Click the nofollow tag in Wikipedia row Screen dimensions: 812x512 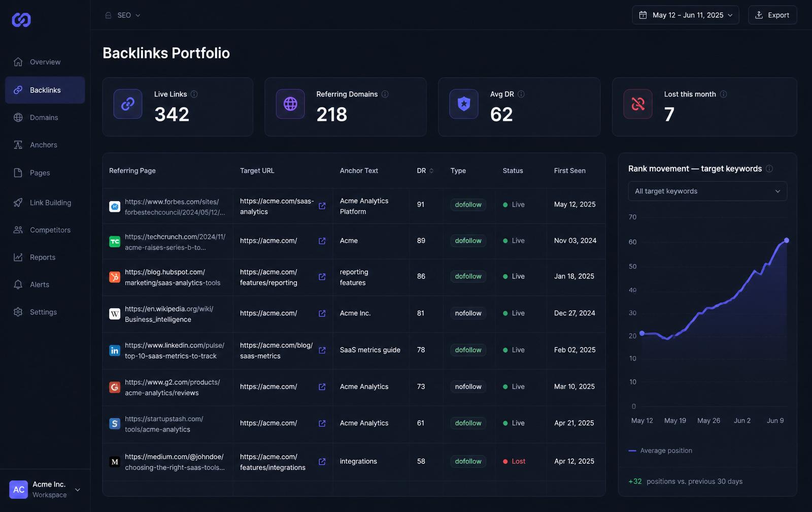[x=468, y=313]
